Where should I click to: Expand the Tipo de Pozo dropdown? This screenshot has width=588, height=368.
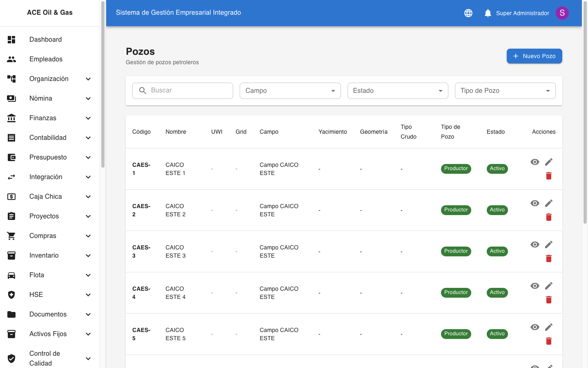[x=505, y=91]
